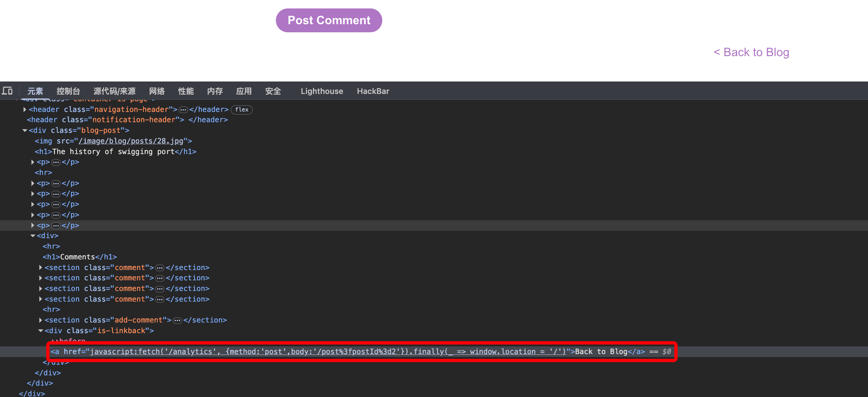Click ellipsis in add-comment section

coord(177,321)
